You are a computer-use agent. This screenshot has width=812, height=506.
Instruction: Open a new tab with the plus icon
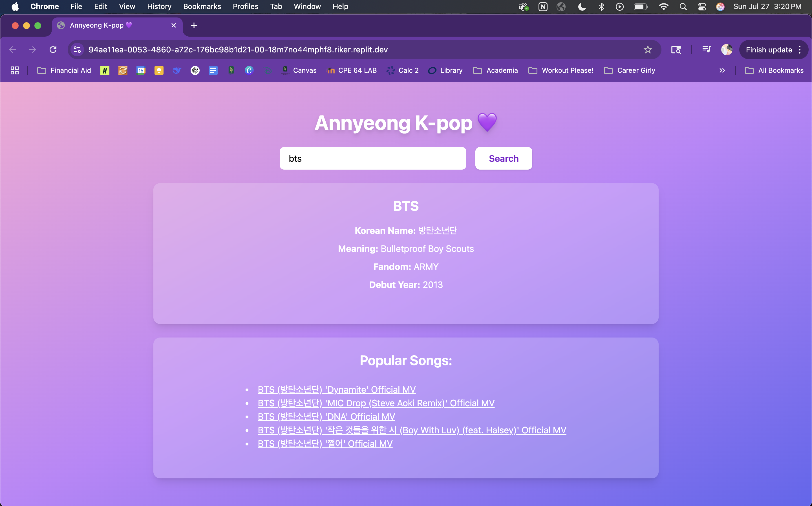(x=193, y=25)
